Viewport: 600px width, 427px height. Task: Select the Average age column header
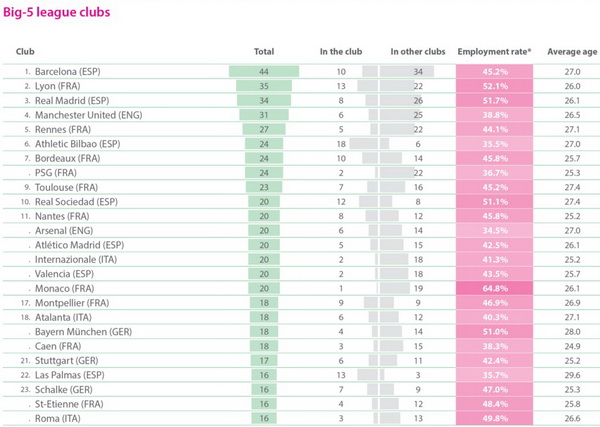point(572,52)
